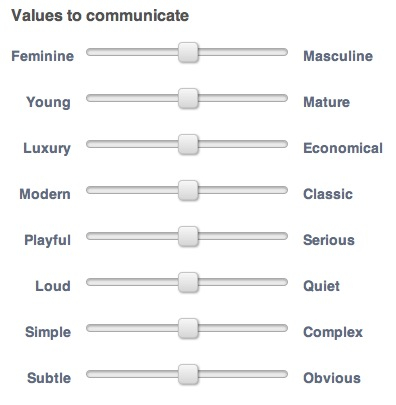
Task: Select the Obvious label
Action: click(x=332, y=378)
